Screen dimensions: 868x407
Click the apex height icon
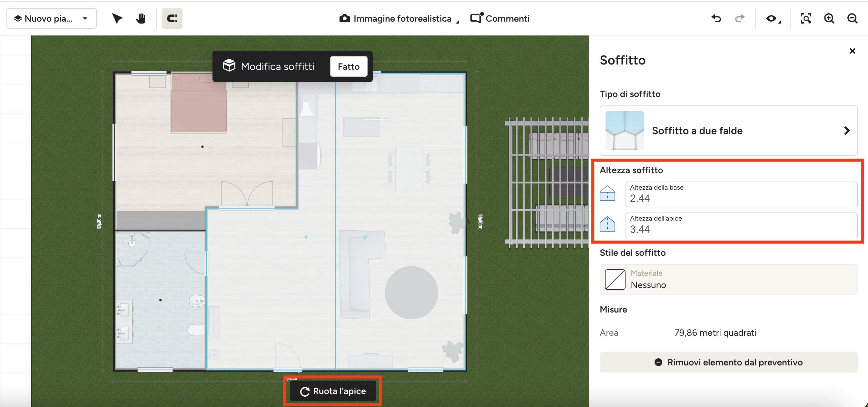tap(607, 224)
